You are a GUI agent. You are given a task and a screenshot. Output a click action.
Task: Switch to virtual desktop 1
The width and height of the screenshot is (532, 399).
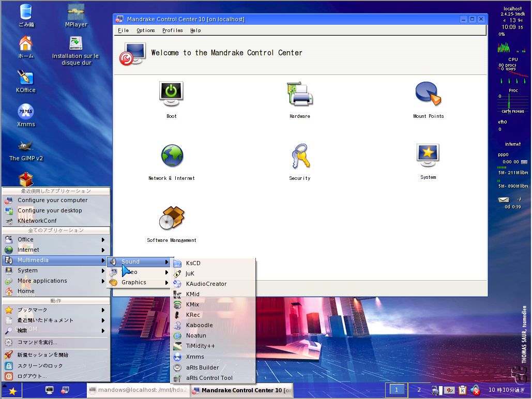pos(396,390)
